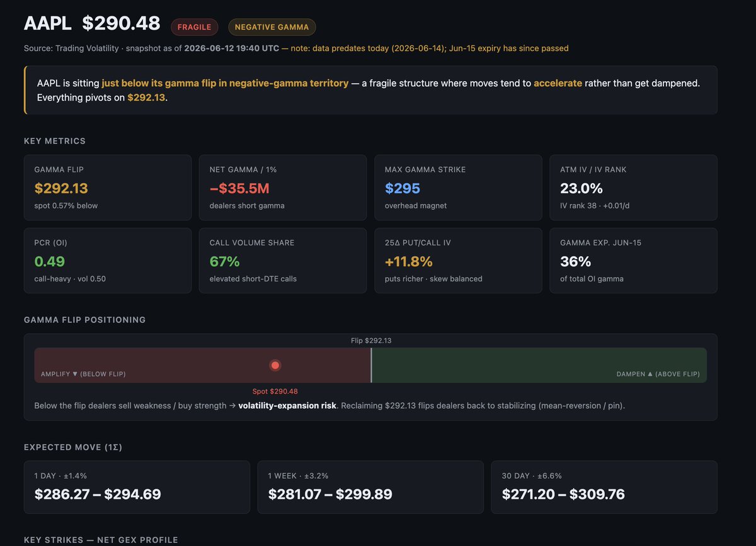Click the PCR (OI) 0.49 value

[x=50, y=261]
